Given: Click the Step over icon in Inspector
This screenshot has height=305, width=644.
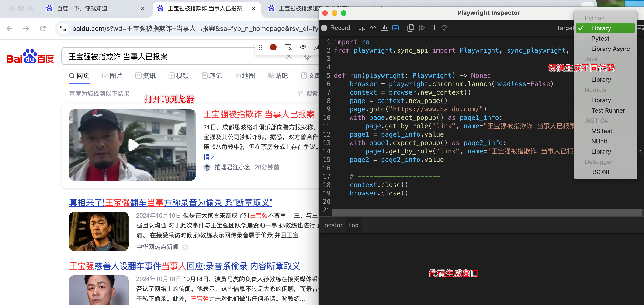Looking at the screenshot, I should (x=444, y=28).
